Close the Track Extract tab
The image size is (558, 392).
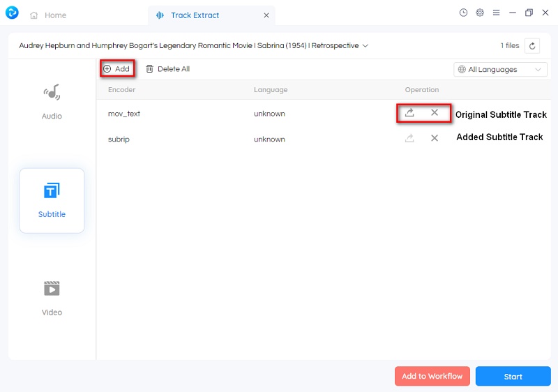(x=266, y=15)
